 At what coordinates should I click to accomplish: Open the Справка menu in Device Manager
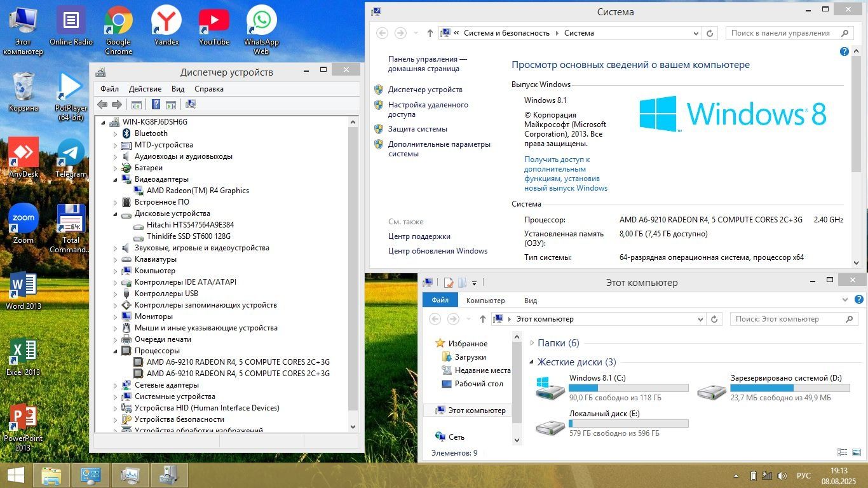209,89
